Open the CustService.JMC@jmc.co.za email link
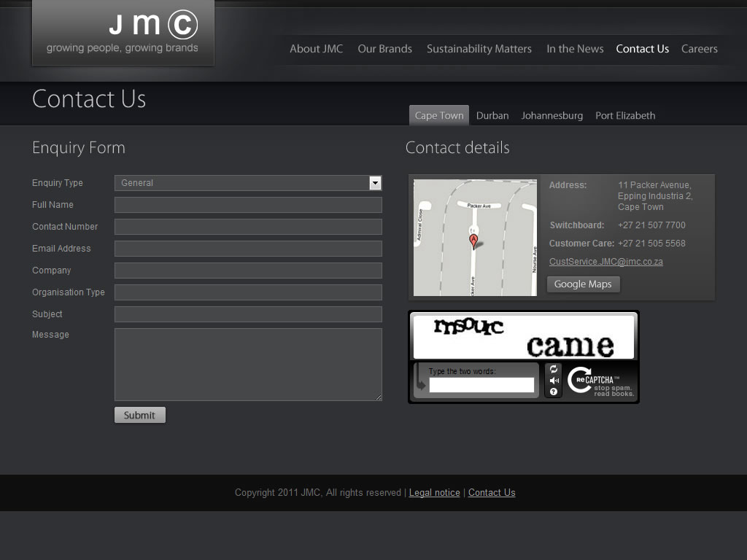Screen dimensions: 747x560 click(605, 262)
